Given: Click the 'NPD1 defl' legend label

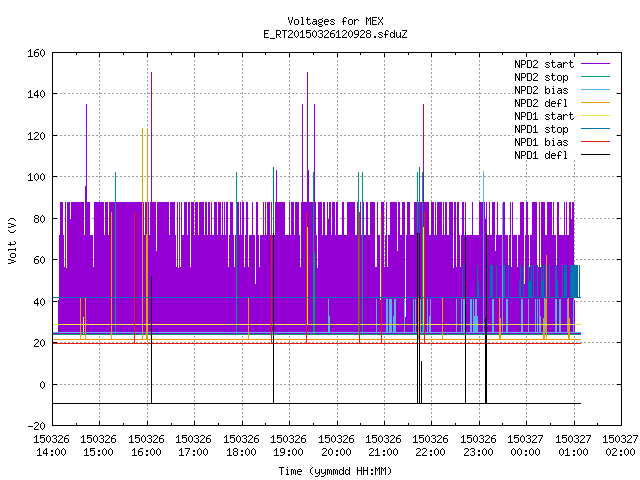Looking at the screenshot, I should [x=541, y=156].
